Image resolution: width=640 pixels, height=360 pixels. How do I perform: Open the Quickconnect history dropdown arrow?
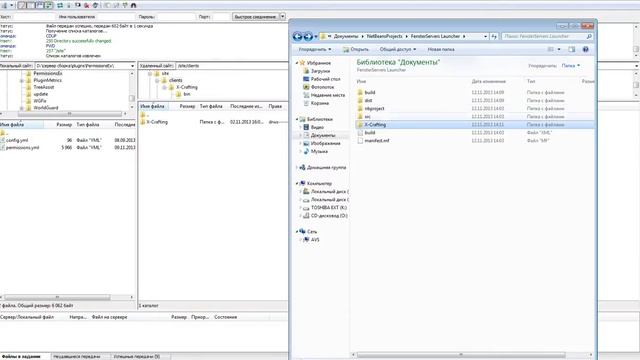[x=282, y=17]
